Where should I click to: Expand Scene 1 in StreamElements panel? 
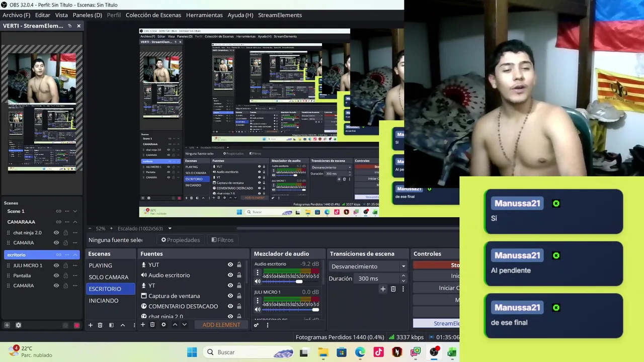[x=75, y=211]
